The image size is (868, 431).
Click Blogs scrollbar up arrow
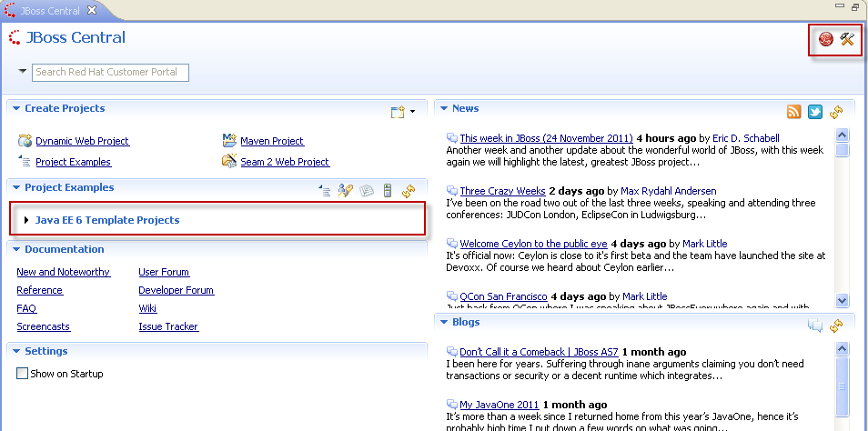point(842,348)
